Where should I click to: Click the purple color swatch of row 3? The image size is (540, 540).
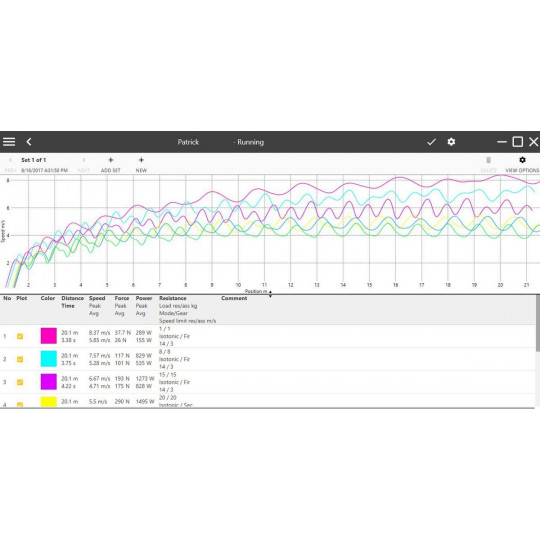coord(49,382)
